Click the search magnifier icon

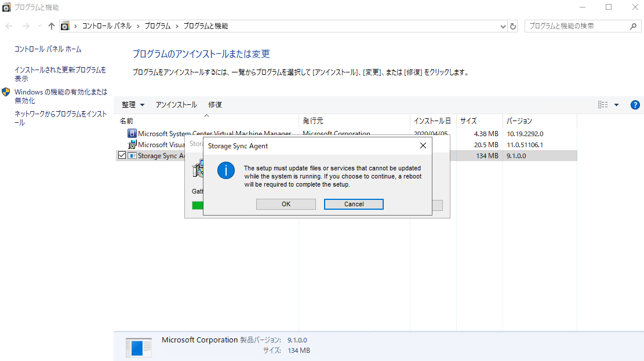tap(633, 26)
